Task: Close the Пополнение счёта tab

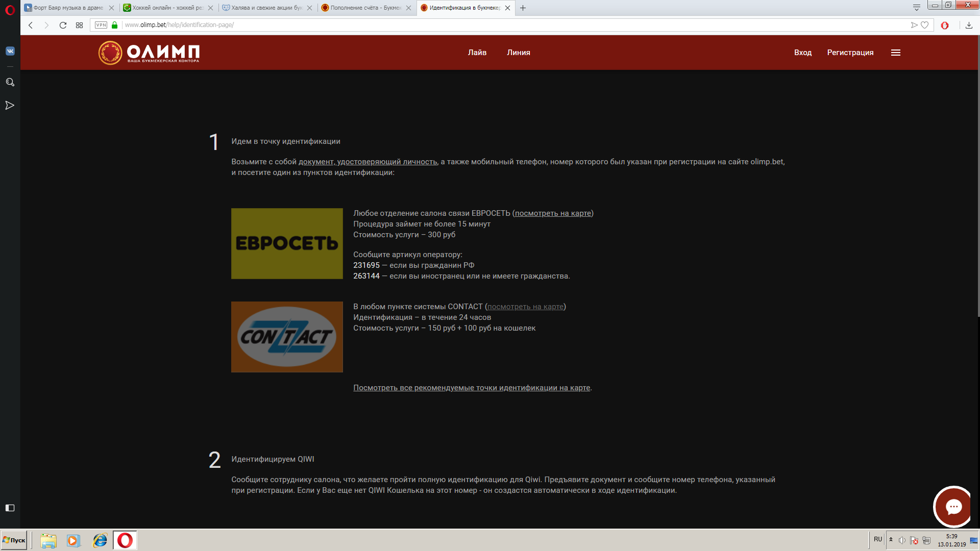Action: [x=408, y=8]
